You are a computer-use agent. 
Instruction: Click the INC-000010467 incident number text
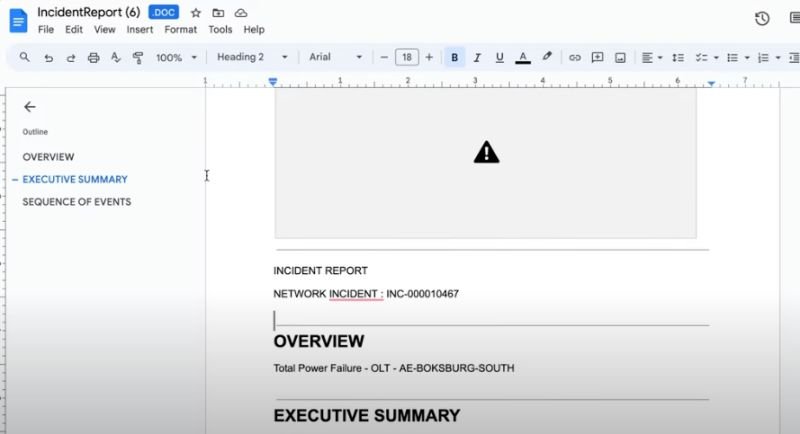(x=422, y=294)
